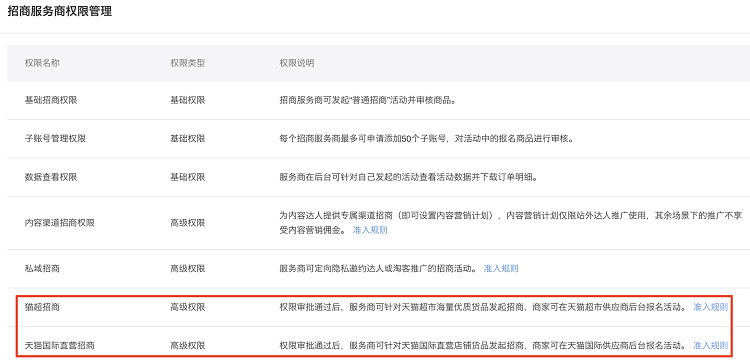Open 准入规则 link in 私域招商 row
This screenshot has height=361, width=750.
tap(501, 268)
